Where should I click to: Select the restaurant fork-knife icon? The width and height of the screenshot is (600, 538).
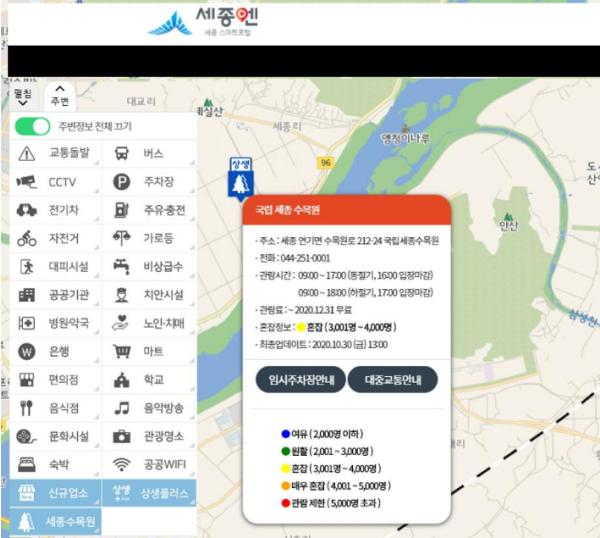pyautogui.click(x=27, y=408)
